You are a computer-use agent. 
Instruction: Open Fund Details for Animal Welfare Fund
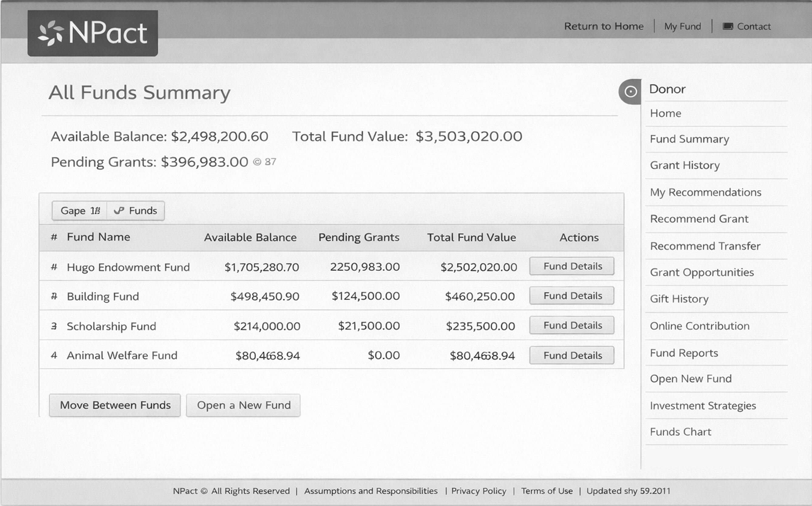click(572, 356)
